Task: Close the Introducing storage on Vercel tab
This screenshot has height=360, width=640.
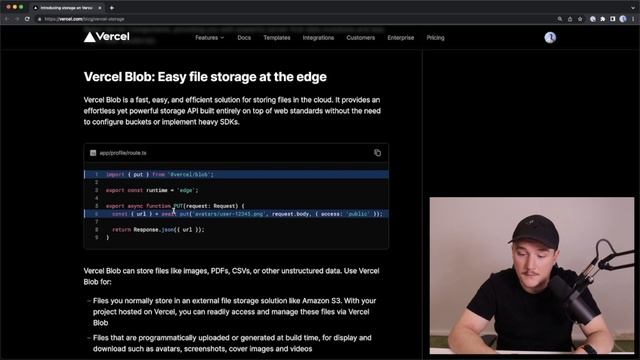Action: pos(100,8)
